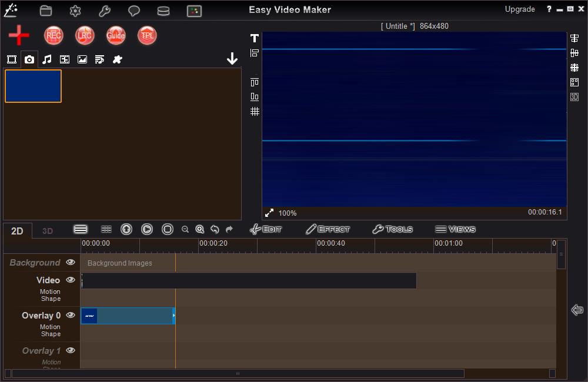Click Shape under Video track

point(51,299)
